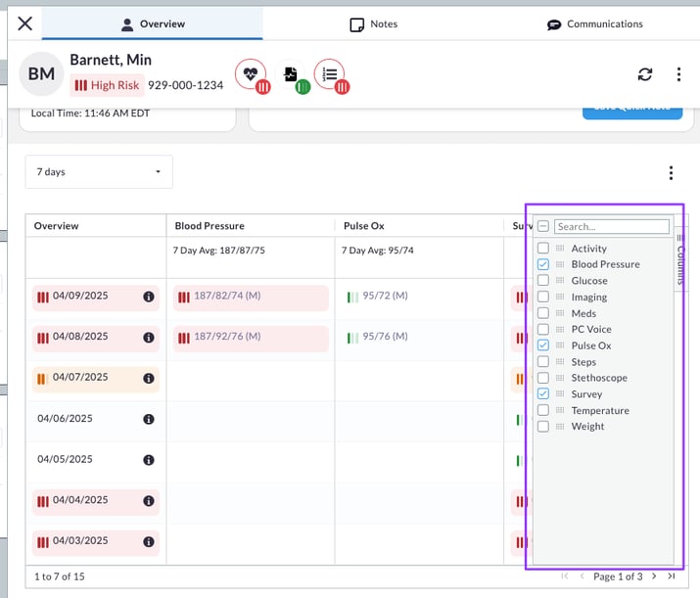Click the column Search field
The height and width of the screenshot is (598, 700).
[x=612, y=226]
